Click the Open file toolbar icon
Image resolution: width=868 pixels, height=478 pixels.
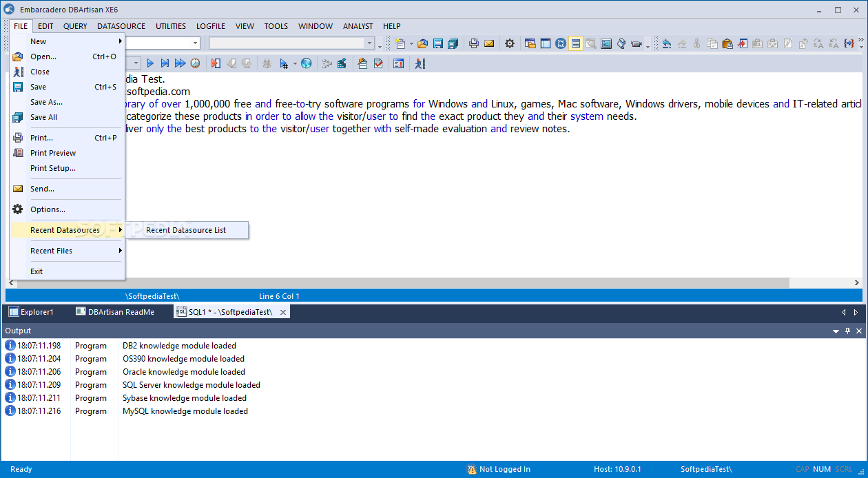pyautogui.click(x=422, y=43)
